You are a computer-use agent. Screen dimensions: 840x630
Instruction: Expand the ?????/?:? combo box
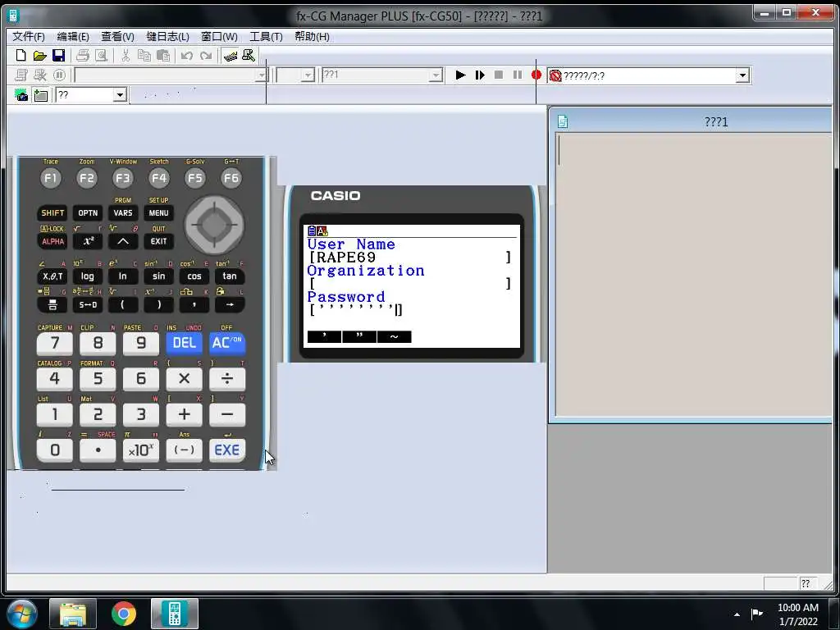(742, 75)
